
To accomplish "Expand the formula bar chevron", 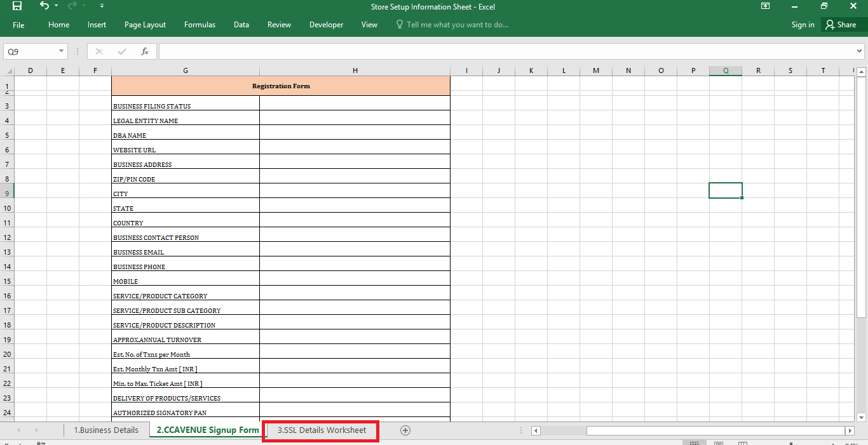I will pos(860,51).
